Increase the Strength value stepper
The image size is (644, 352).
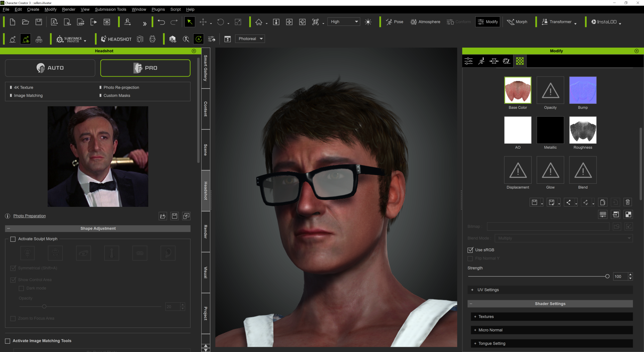pos(630,274)
